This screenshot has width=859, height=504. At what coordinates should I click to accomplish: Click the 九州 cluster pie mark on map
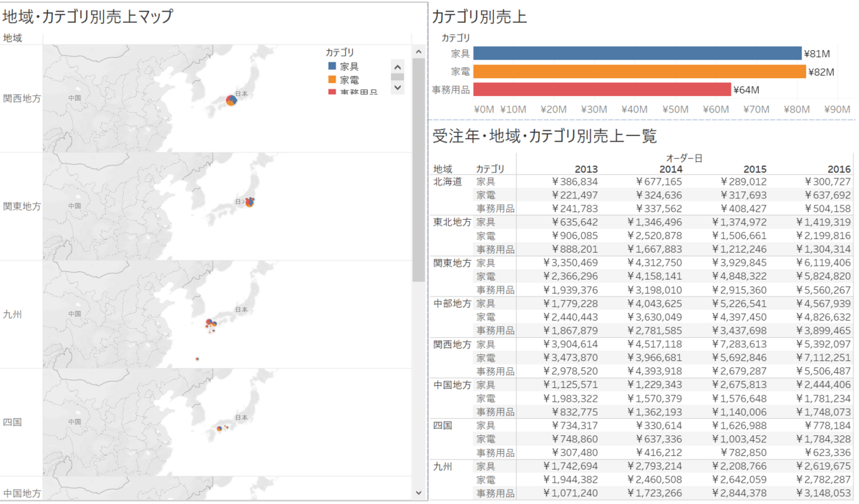[209, 323]
